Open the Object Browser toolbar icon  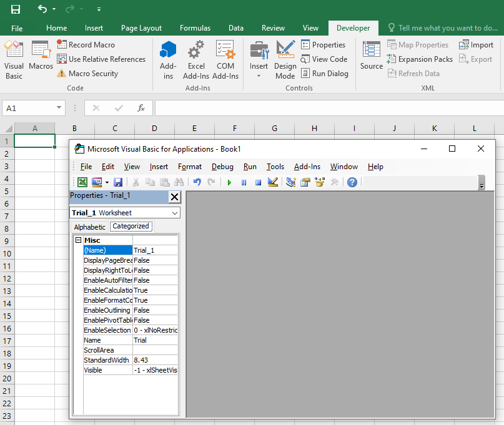tap(320, 182)
